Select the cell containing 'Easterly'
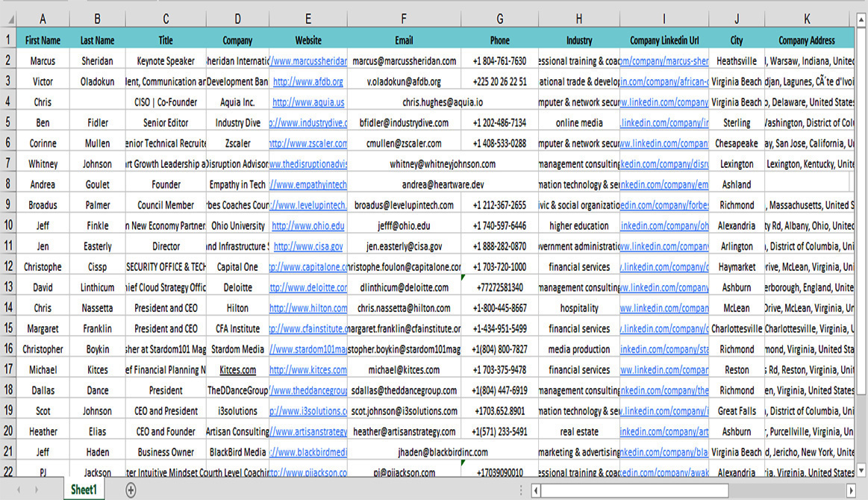This screenshot has width=868, height=500. point(98,246)
